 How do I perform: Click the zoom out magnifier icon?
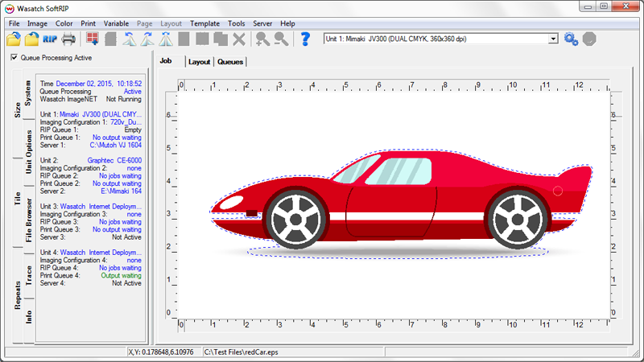click(x=281, y=39)
